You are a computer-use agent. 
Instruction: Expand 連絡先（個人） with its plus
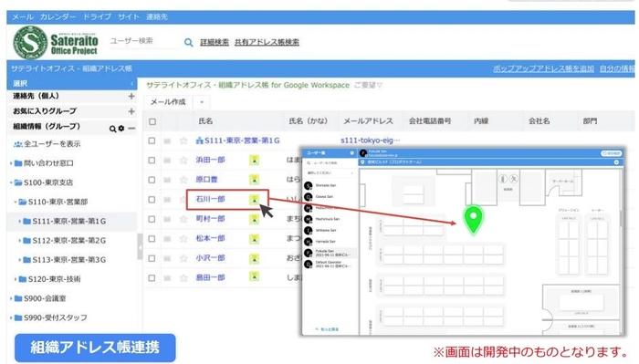coord(131,97)
